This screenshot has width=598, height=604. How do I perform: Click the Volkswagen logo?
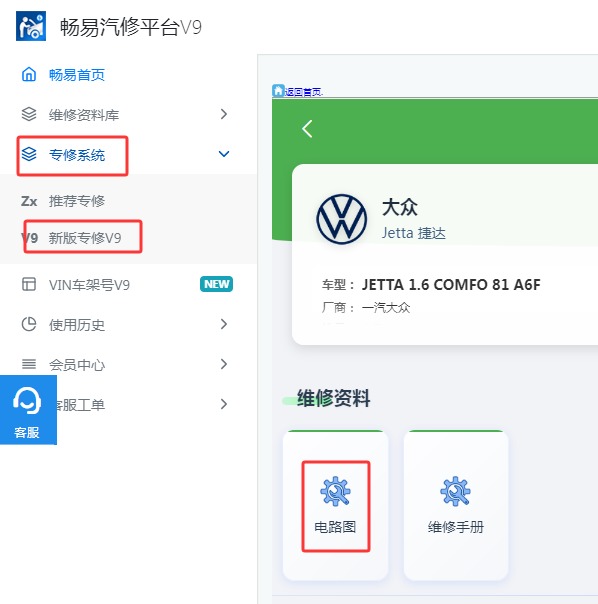341,219
